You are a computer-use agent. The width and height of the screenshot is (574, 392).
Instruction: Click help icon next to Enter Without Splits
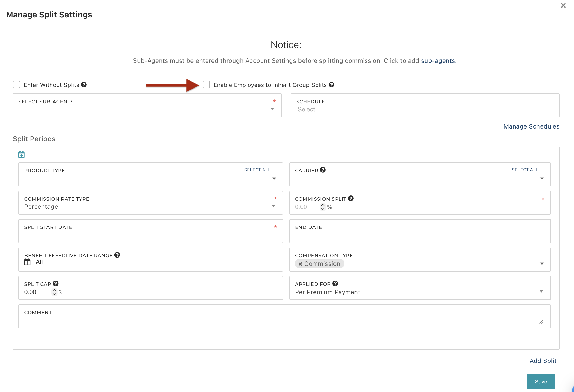point(84,85)
